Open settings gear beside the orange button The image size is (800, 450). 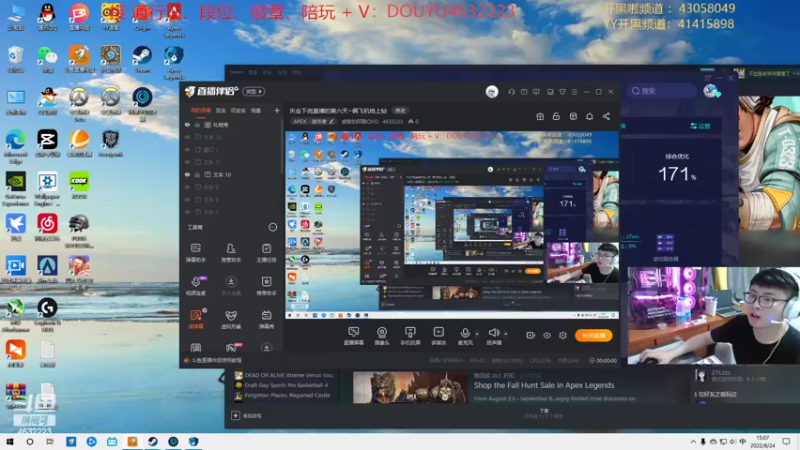(563, 335)
